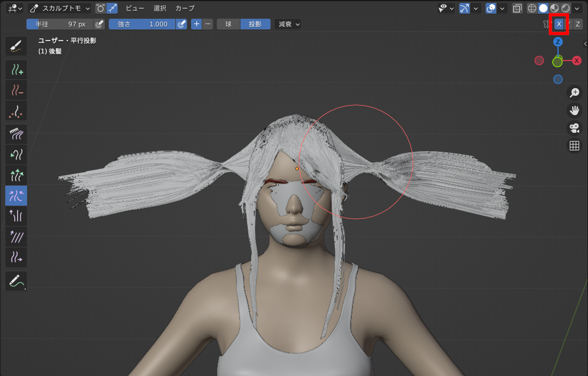This screenshot has height=376, width=588.
Task: Pick the Grow/Shrink curves tool
Action: coord(16,175)
